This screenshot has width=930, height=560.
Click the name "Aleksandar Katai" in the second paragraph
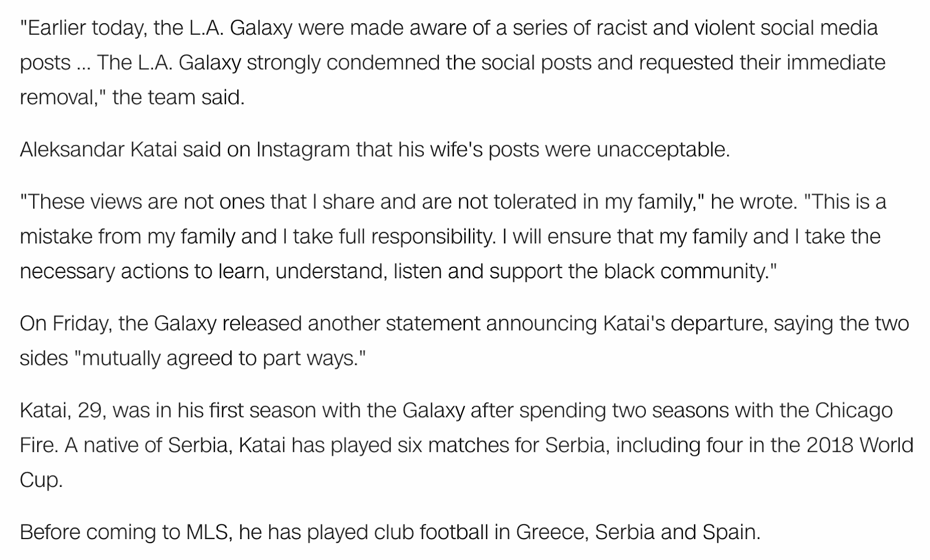[98, 149]
